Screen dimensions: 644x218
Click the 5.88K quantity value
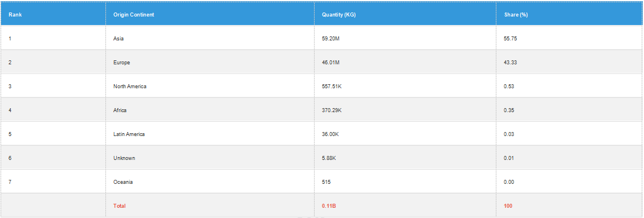329,158
